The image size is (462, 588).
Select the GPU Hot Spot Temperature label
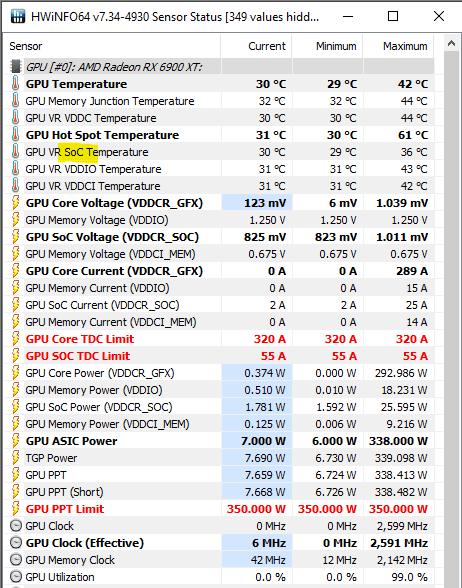coord(102,135)
